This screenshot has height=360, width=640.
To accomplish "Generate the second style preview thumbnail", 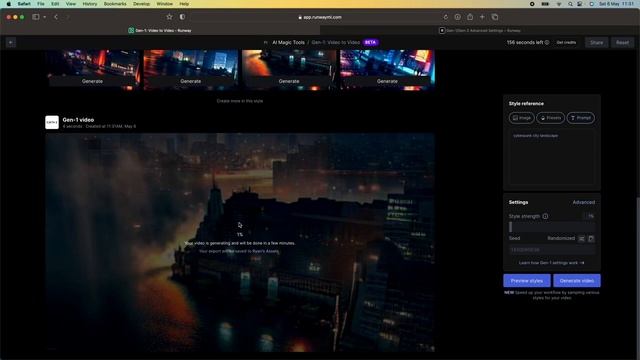I will pos(191,81).
